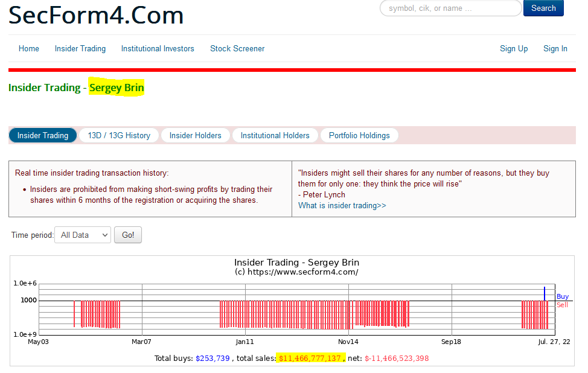Click the Nov14 axis label
Viewport: 588px width, 373px height.
click(348, 342)
